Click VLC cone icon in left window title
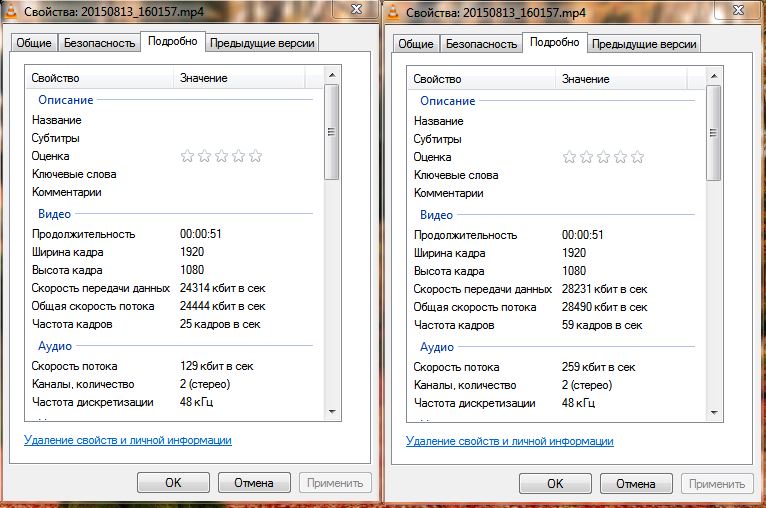 (x=11, y=12)
